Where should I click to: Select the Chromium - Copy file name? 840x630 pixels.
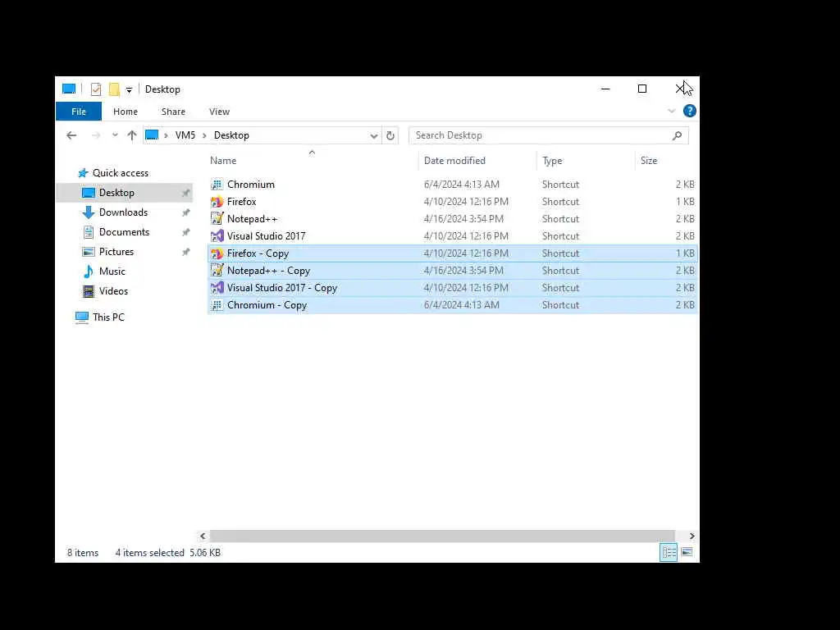tap(267, 305)
